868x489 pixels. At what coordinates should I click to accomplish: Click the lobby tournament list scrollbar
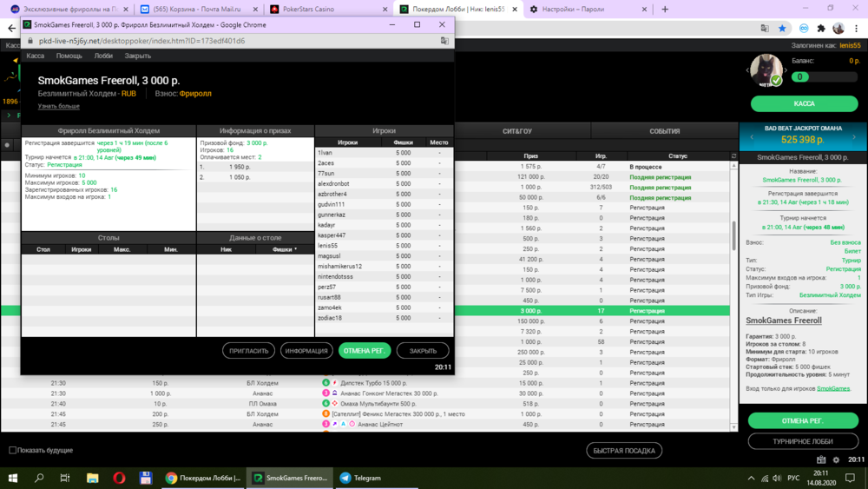[734, 235]
